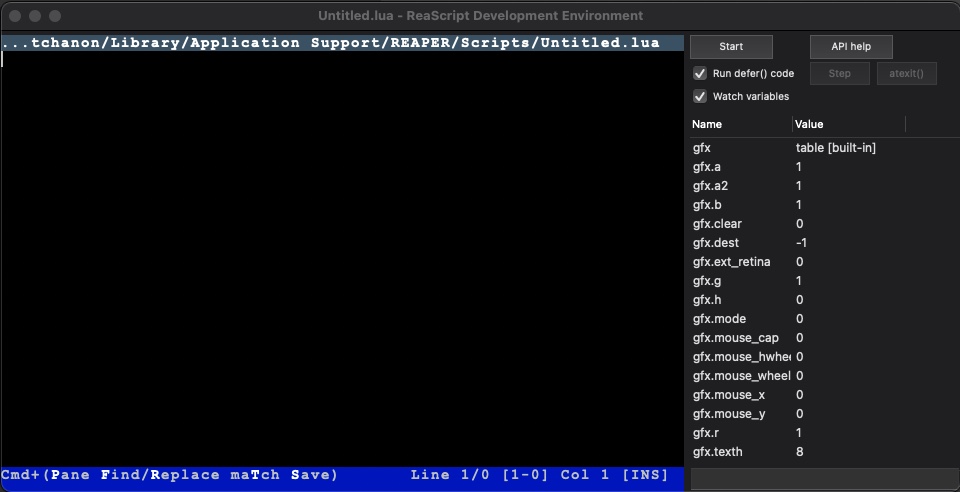The height and width of the screenshot is (492, 960).
Task: Click the Value column header
Action: pyautogui.click(x=848, y=124)
